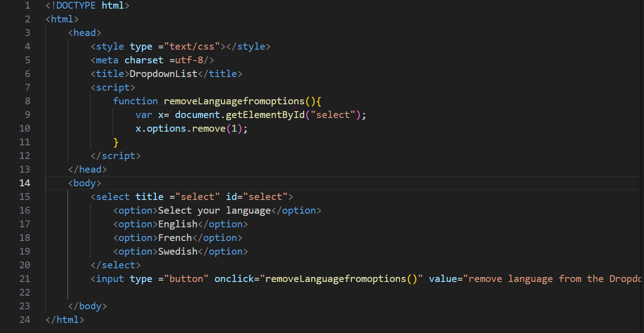The height and width of the screenshot is (333, 644).
Task: Click the remove method in x.options.remove(1)
Action: (208, 128)
